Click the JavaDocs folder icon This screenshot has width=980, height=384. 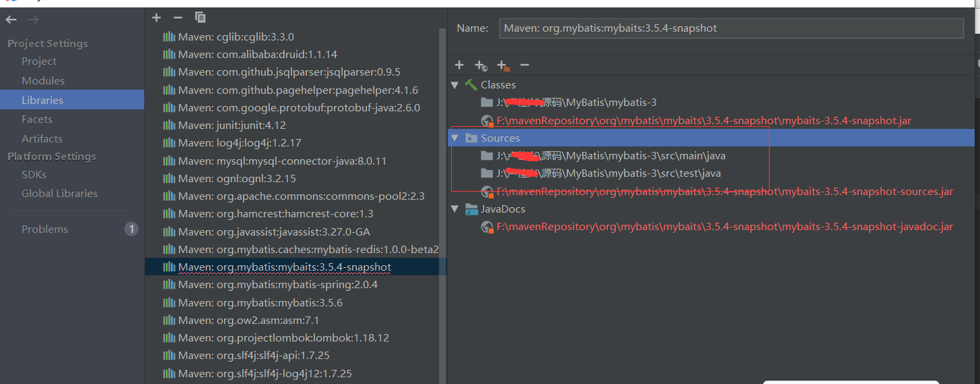pos(471,209)
